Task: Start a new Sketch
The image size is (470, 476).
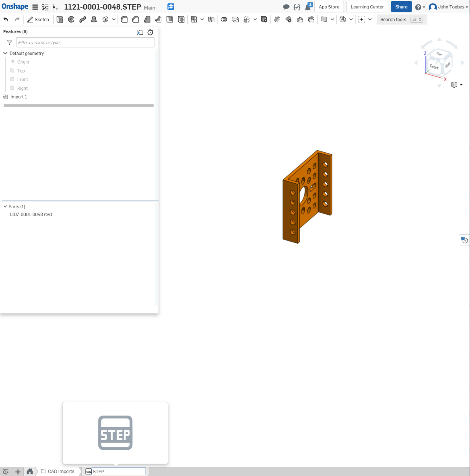Action: click(38, 19)
